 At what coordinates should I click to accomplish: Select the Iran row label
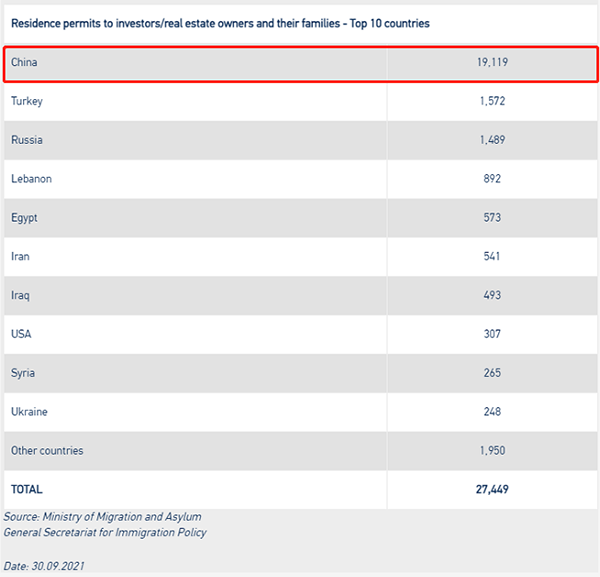(x=20, y=256)
